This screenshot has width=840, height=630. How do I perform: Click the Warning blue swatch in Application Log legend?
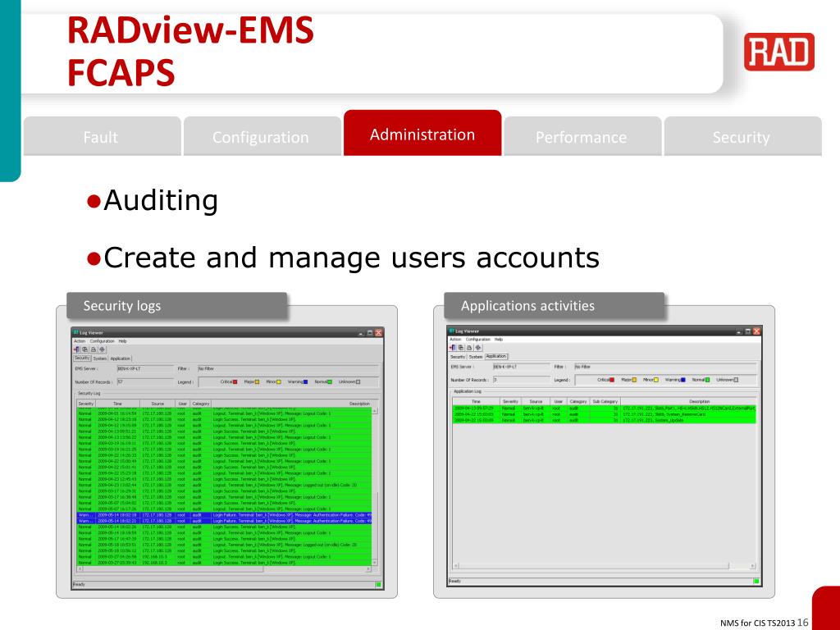tap(683, 380)
